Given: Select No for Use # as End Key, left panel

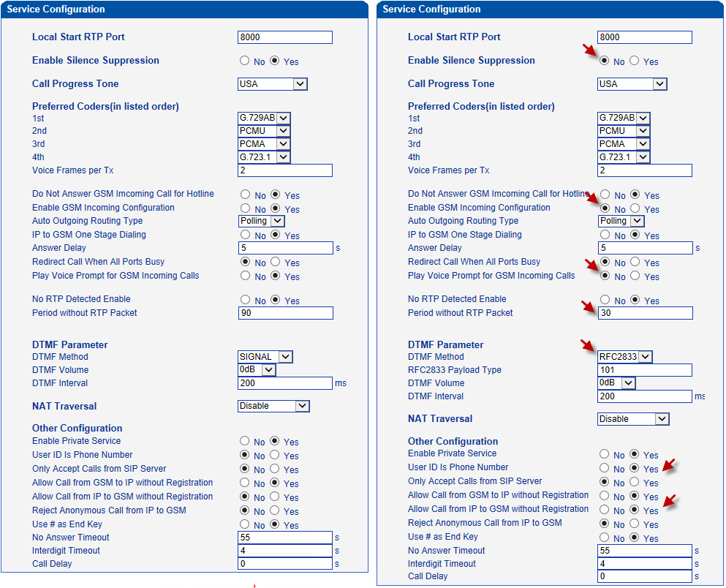Looking at the screenshot, I should coord(245,524).
